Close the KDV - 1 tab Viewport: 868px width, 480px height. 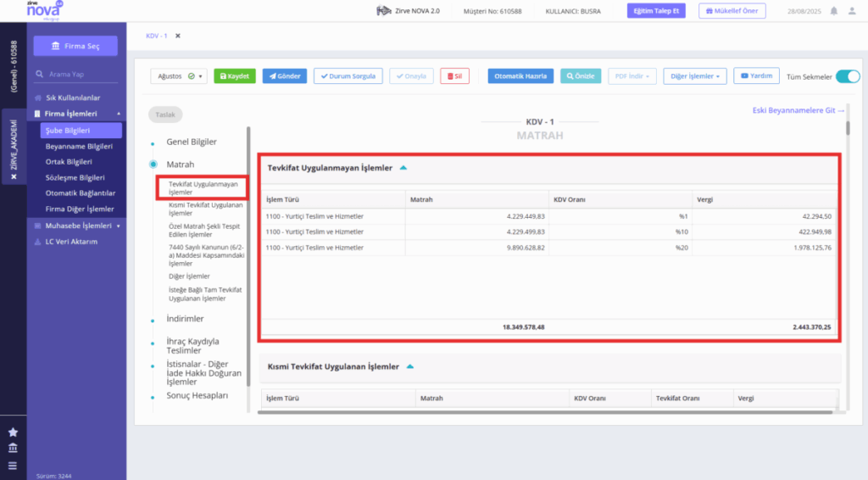178,36
